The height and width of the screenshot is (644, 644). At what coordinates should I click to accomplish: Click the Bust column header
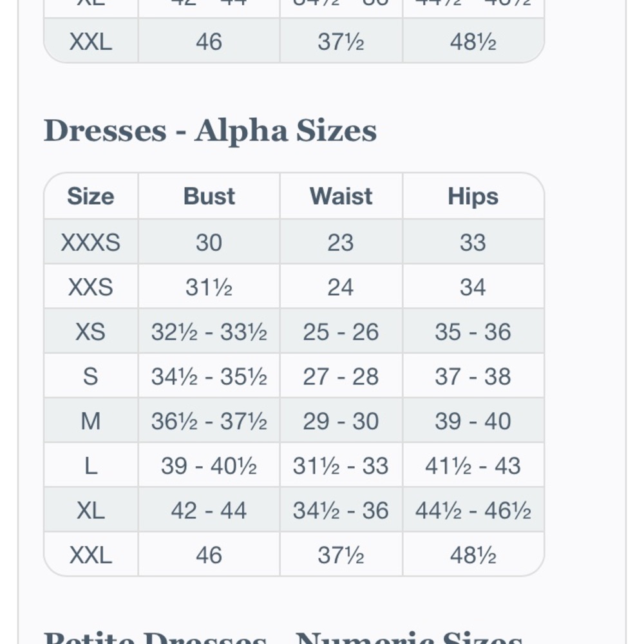(209, 196)
